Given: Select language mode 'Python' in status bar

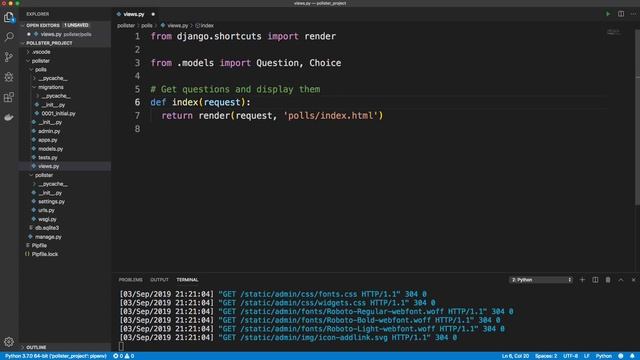Looking at the screenshot, I should [x=604, y=356].
